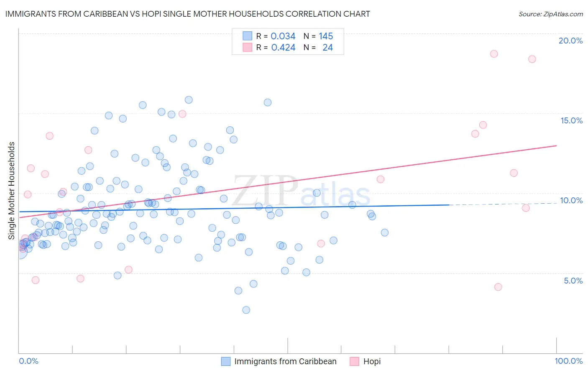Click the chart title text

point(187,14)
